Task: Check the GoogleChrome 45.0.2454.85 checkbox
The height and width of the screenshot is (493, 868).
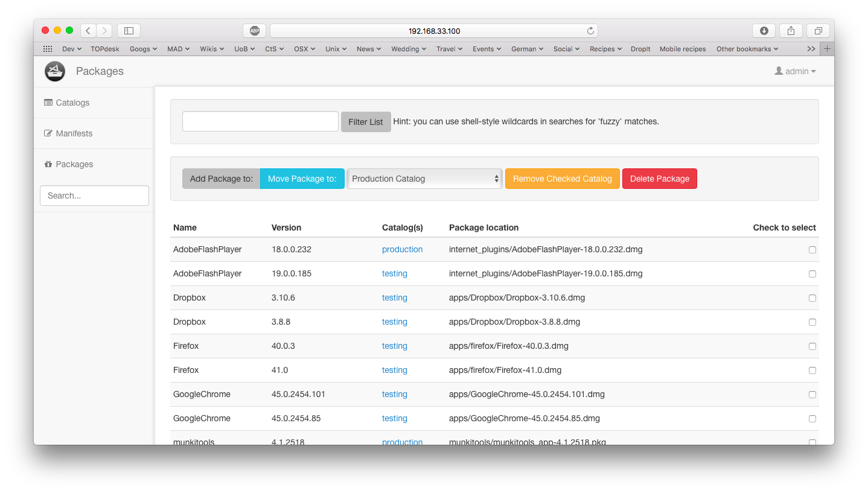Action: [812, 419]
